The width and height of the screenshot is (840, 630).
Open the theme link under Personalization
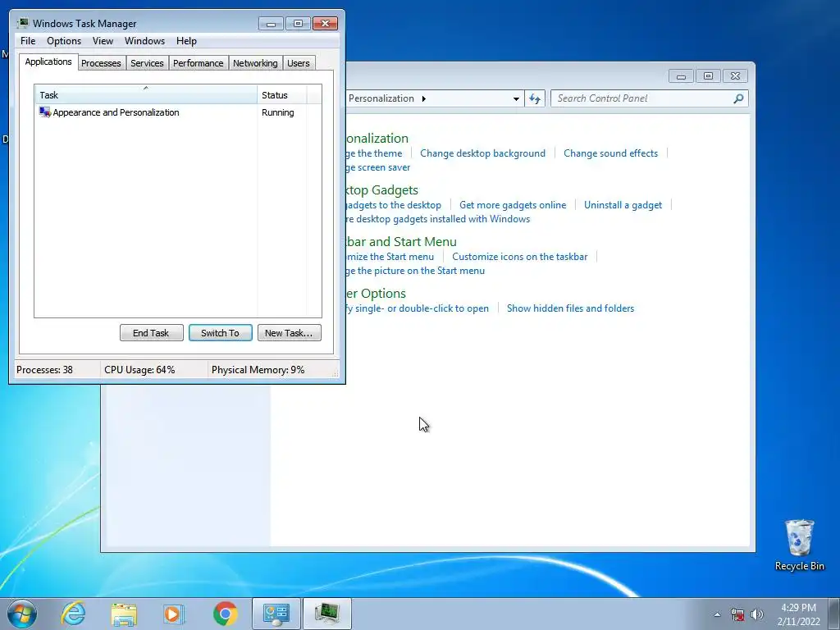pyautogui.click(x=374, y=153)
